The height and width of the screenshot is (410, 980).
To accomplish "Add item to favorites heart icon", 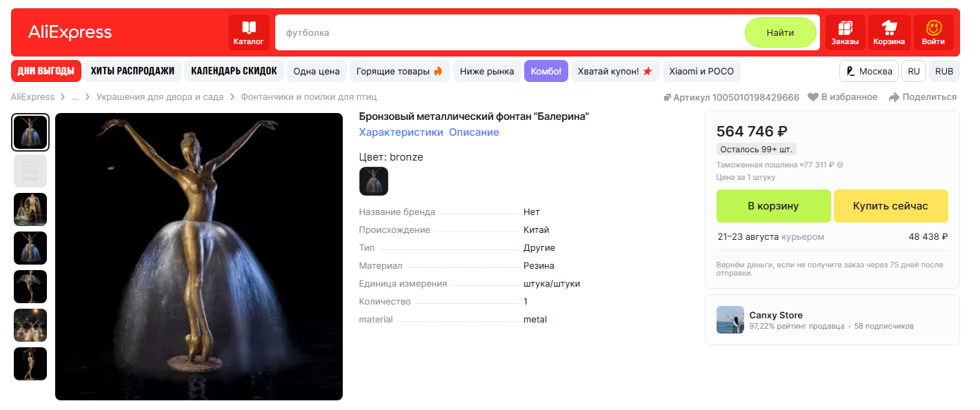I will tap(813, 97).
